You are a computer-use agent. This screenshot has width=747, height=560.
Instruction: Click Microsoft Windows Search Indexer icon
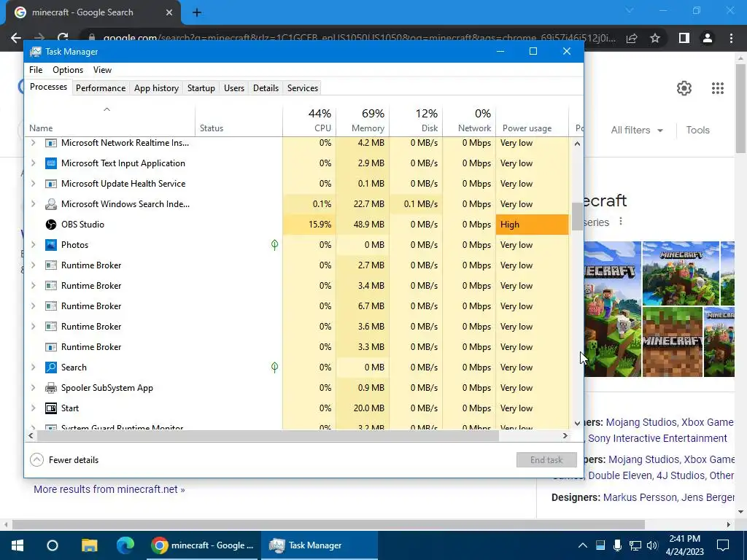[x=51, y=204]
